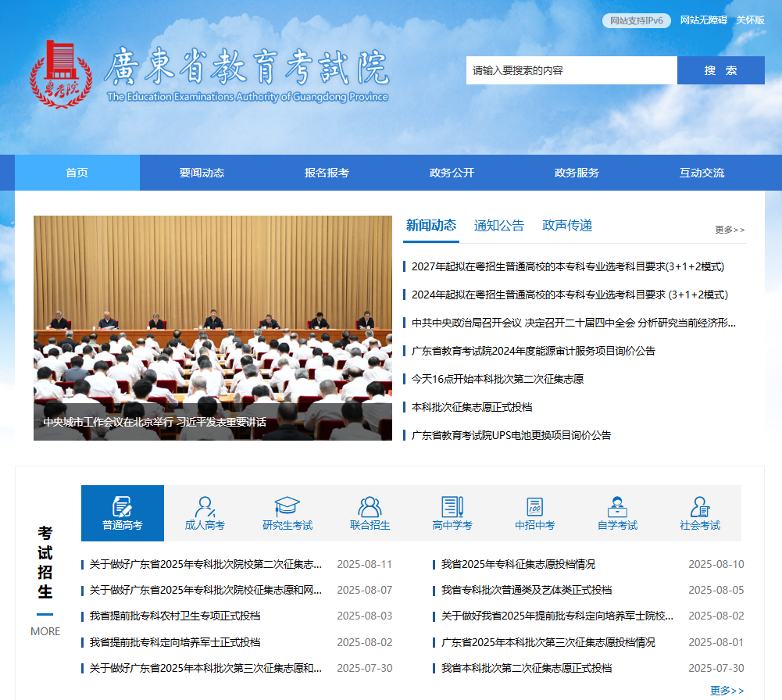
Task: Select the 研究生考试 graduation cap icon
Action: [x=287, y=506]
